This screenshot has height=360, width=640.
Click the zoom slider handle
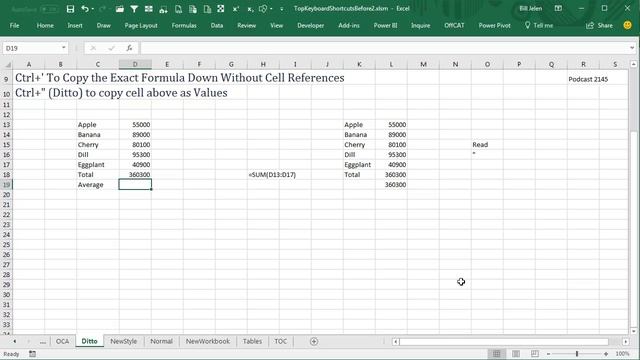pyautogui.click(x=577, y=354)
